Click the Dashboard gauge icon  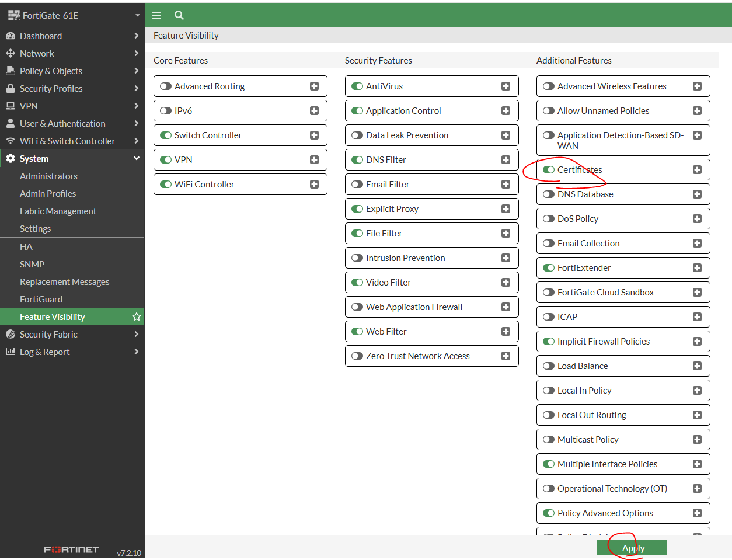(x=11, y=36)
